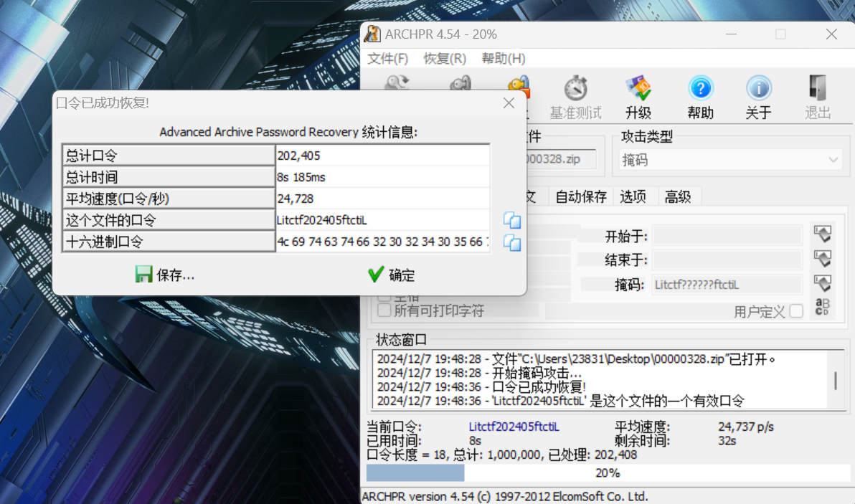
Task: Click the 这个文件的口令 row label
Action: click(169, 220)
